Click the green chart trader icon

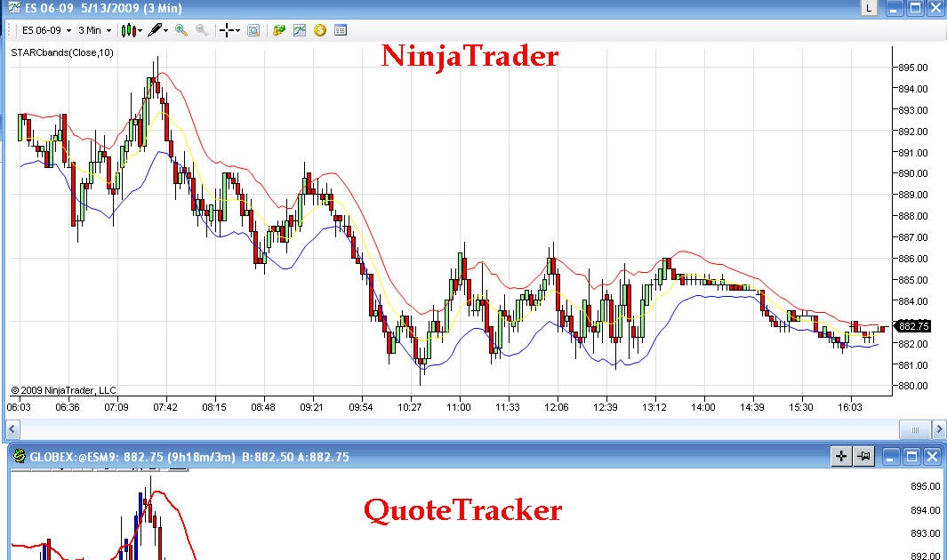pyautogui.click(x=278, y=30)
